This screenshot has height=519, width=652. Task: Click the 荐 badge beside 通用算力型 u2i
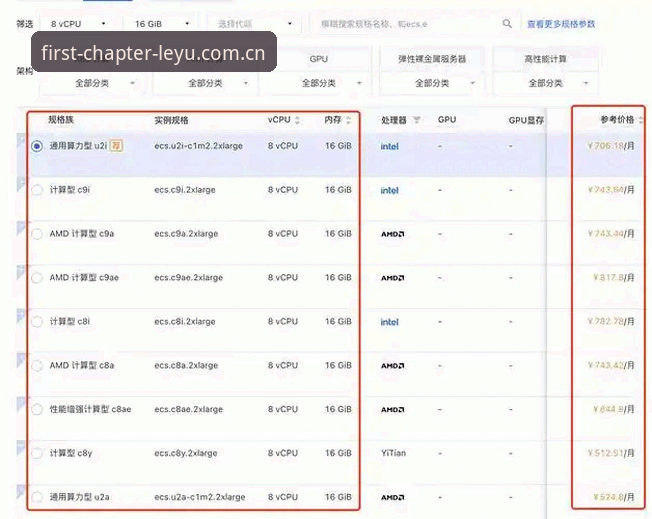(116, 146)
